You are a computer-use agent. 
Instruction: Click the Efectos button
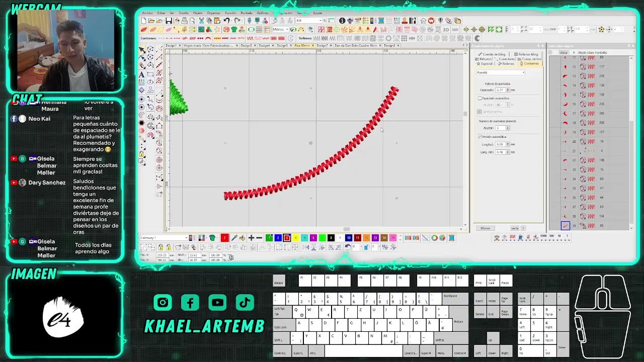click(x=485, y=228)
